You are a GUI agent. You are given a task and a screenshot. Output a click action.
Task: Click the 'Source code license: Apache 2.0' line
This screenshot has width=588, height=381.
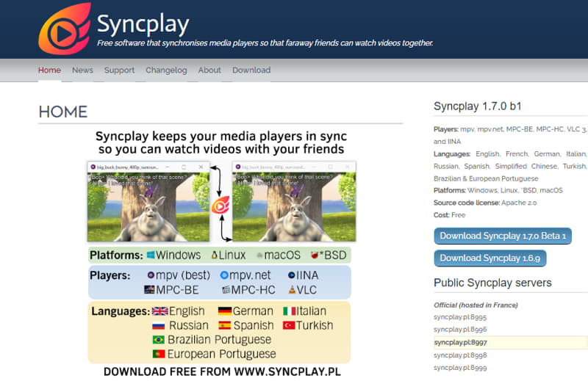point(485,203)
